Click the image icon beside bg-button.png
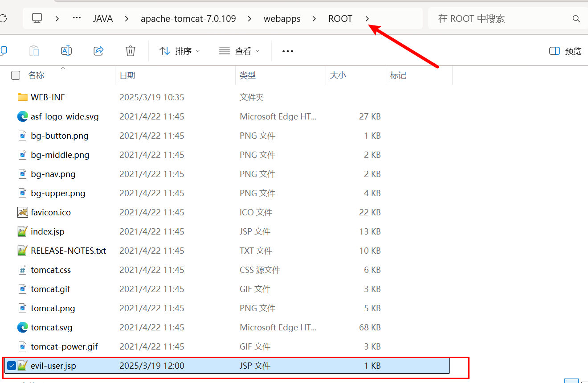The image size is (588, 383). (22, 136)
